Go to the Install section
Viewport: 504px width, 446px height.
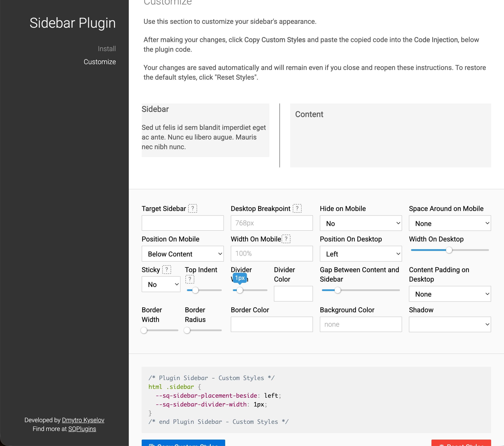click(107, 49)
